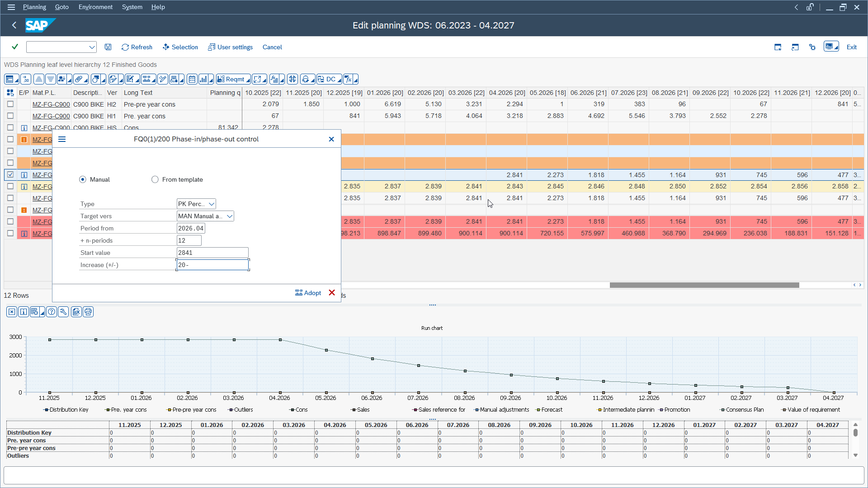Click the Reqmt toolbar button
The height and width of the screenshot is (488, 868).
pyautogui.click(x=233, y=79)
